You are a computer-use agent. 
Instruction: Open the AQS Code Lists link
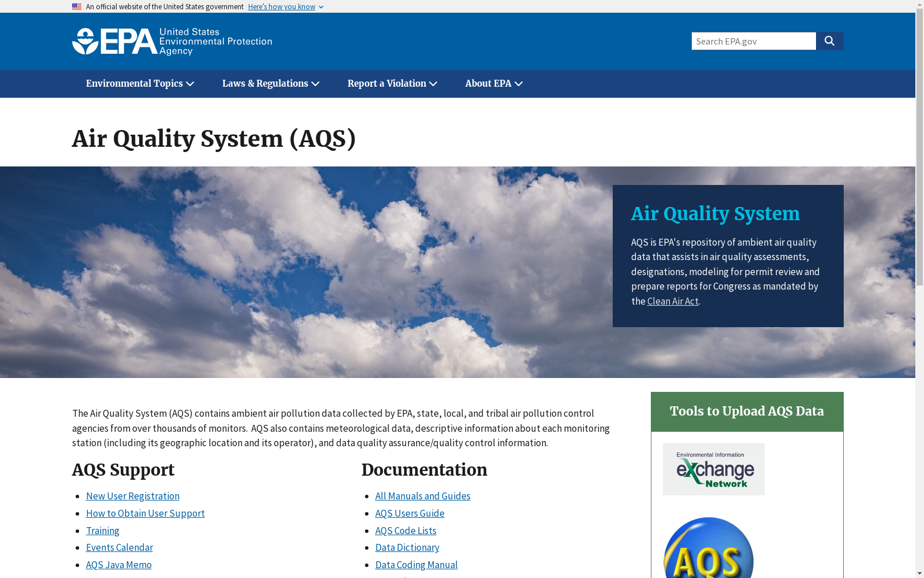pyautogui.click(x=406, y=531)
